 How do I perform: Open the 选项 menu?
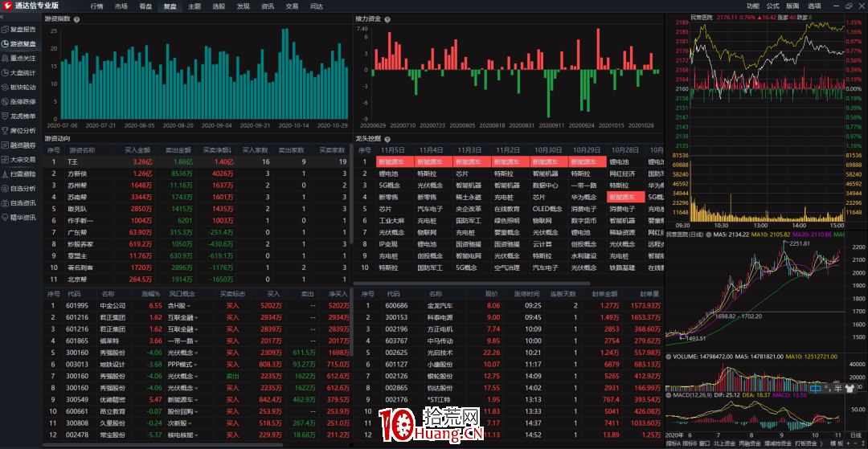coord(813,6)
